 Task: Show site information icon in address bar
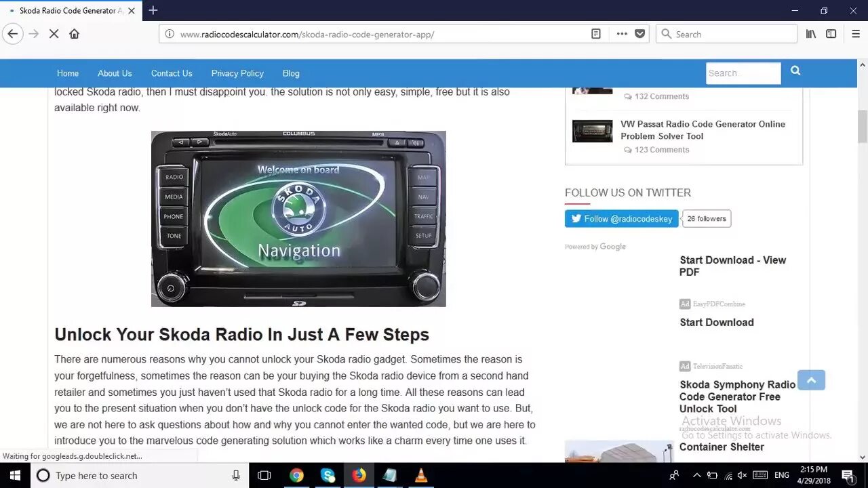click(170, 34)
